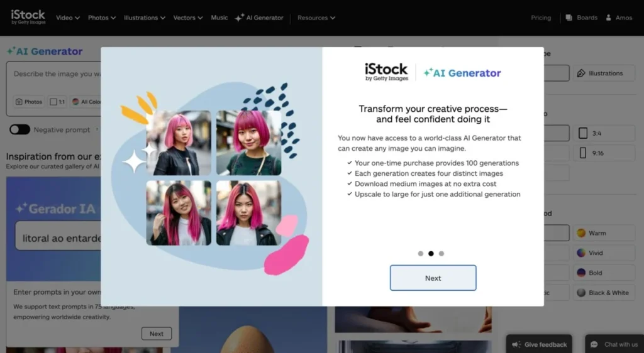Select the third carousel dot in dialog
644x353 pixels.
pos(441,253)
